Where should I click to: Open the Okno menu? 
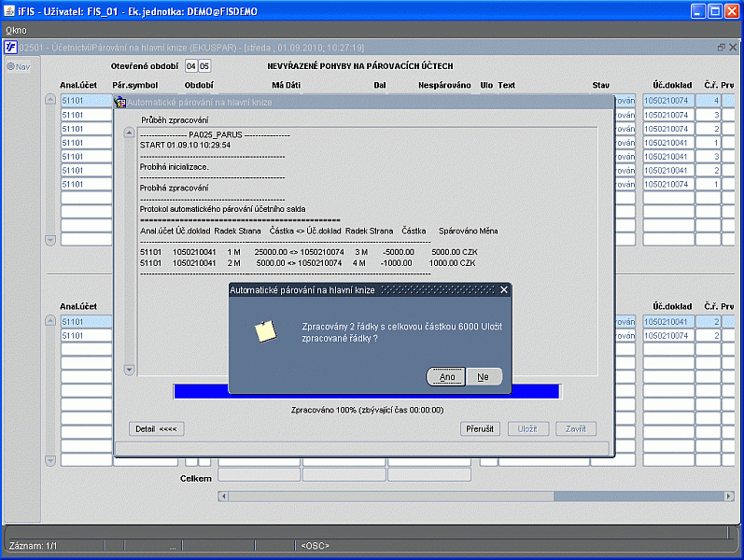click(16, 31)
